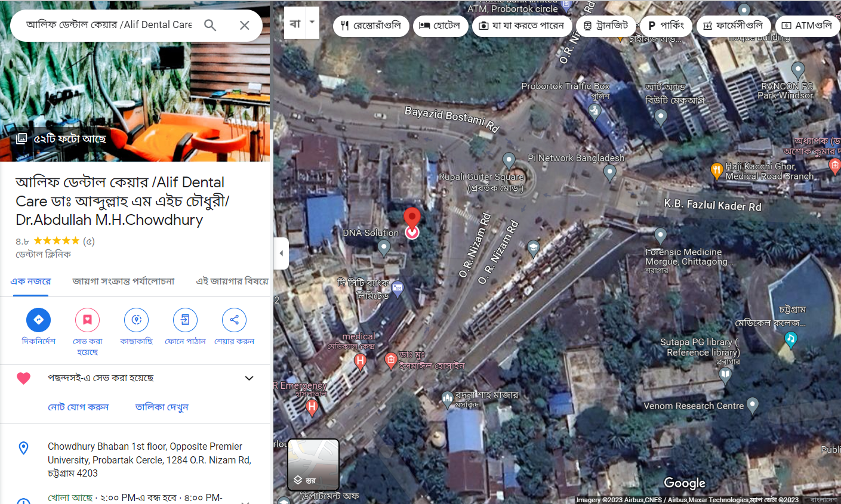This screenshot has height=504, width=841.
Task: Select the Transit (ট্রানজিট) chip
Action: 606,26
